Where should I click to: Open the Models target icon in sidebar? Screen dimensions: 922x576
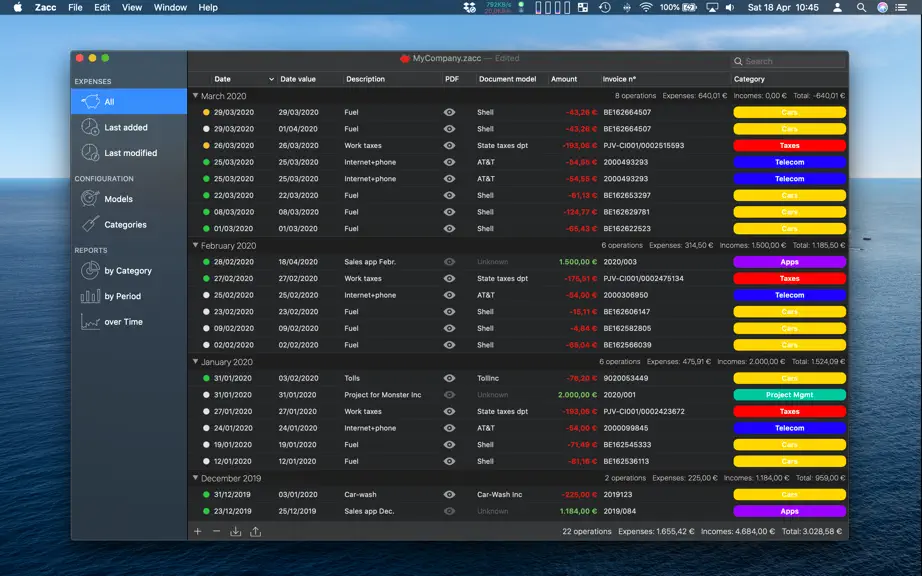point(90,199)
